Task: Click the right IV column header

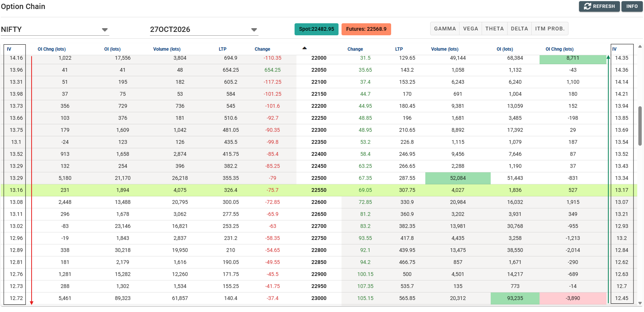Action: (614, 49)
